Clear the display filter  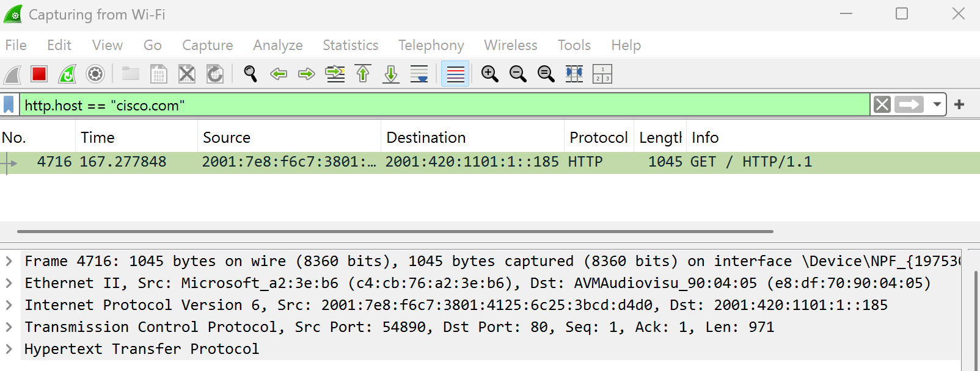(882, 105)
